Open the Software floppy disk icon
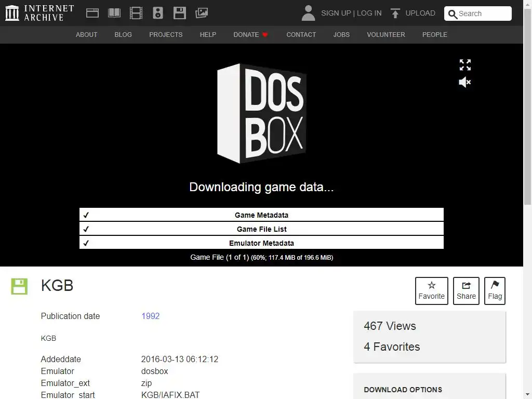 coord(179,13)
